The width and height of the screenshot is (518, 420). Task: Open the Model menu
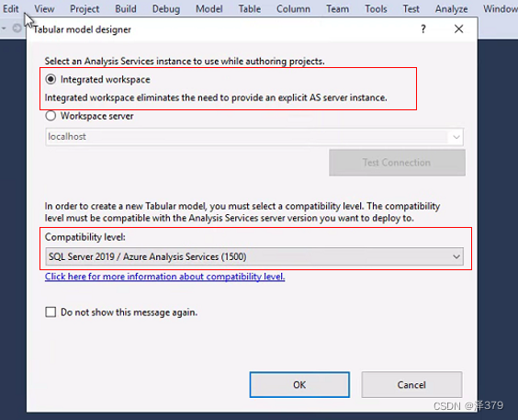coord(208,8)
